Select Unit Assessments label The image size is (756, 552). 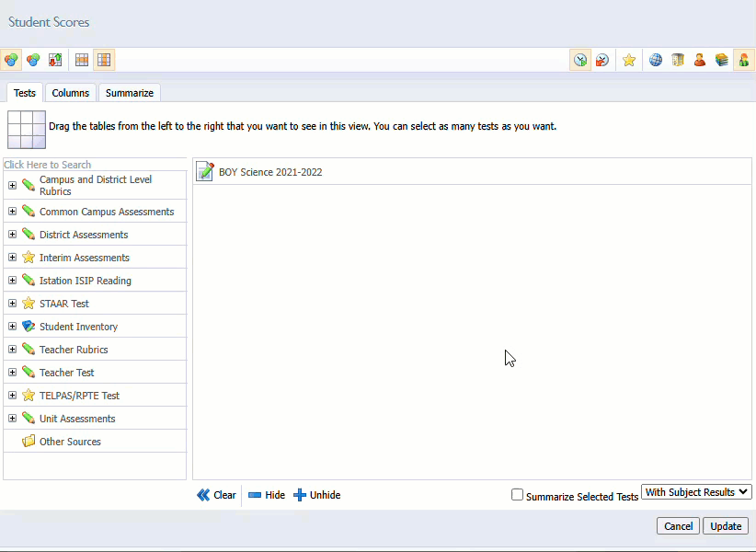click(77, 419)
